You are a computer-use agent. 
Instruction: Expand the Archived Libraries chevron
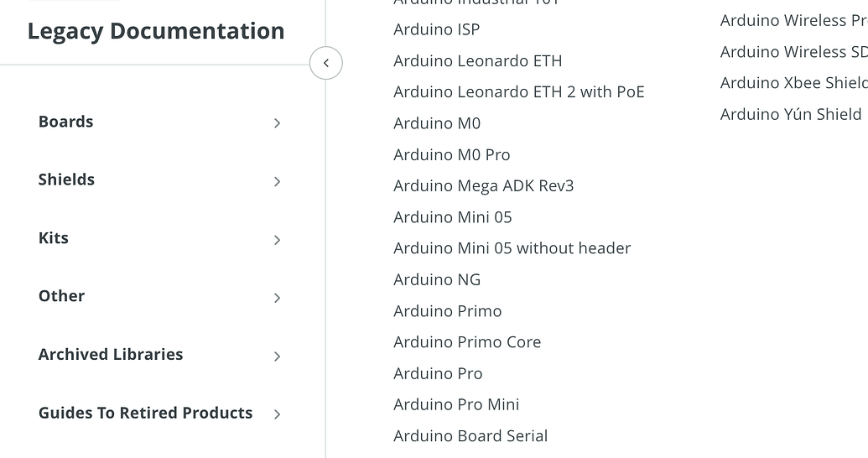[277, 357]
